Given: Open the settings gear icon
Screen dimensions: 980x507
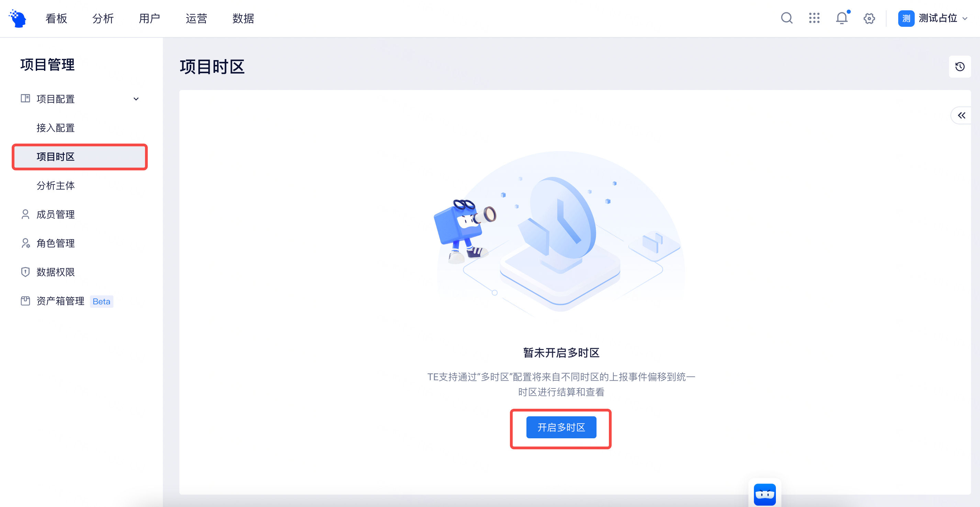Looking at the screenshot, I should (x=869, y=18).
